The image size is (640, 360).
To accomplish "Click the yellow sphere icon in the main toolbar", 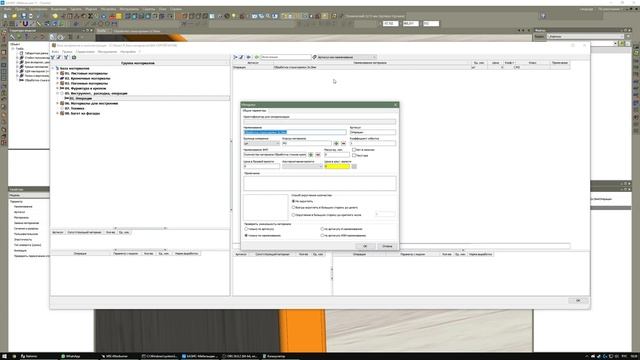I will (x=55, y=16).
